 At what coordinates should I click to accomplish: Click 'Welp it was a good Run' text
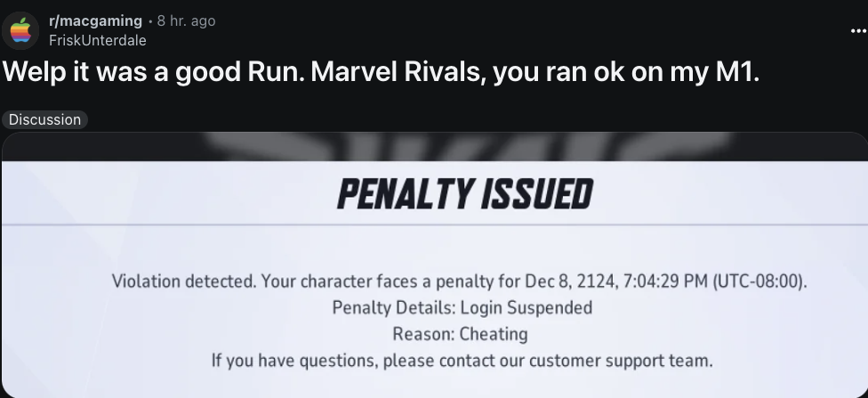coord(141,72)
